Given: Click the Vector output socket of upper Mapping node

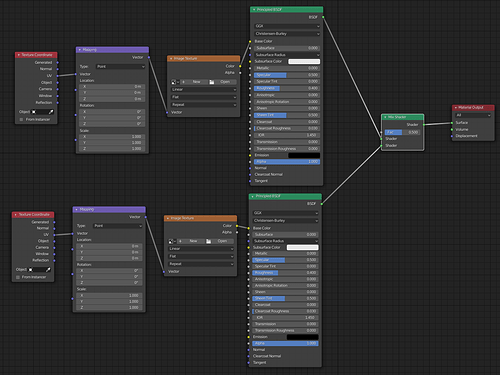Looking at the screenshot, I should (x=149, y=57).
